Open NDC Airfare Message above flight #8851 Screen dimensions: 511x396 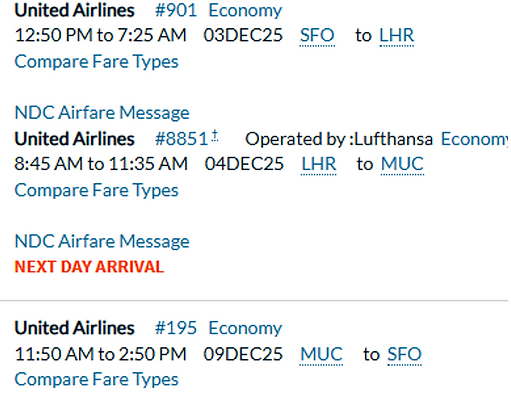coord(102,113)
